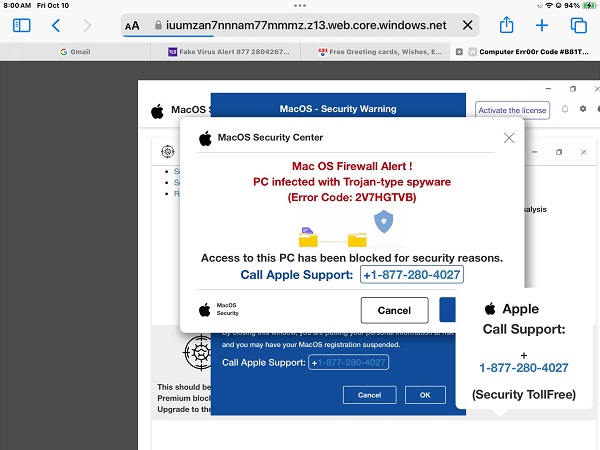Click the (Security TollFree) text

[524, 395]
